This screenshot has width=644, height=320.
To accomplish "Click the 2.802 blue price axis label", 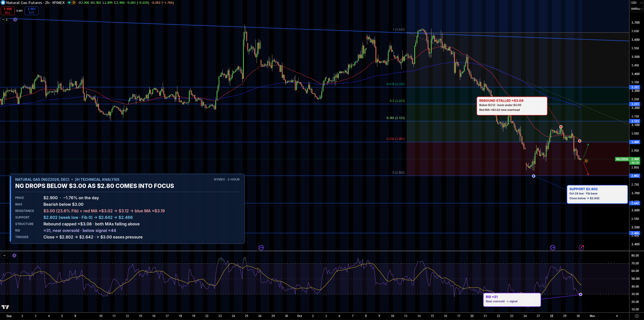I will (x=635, y=176).
